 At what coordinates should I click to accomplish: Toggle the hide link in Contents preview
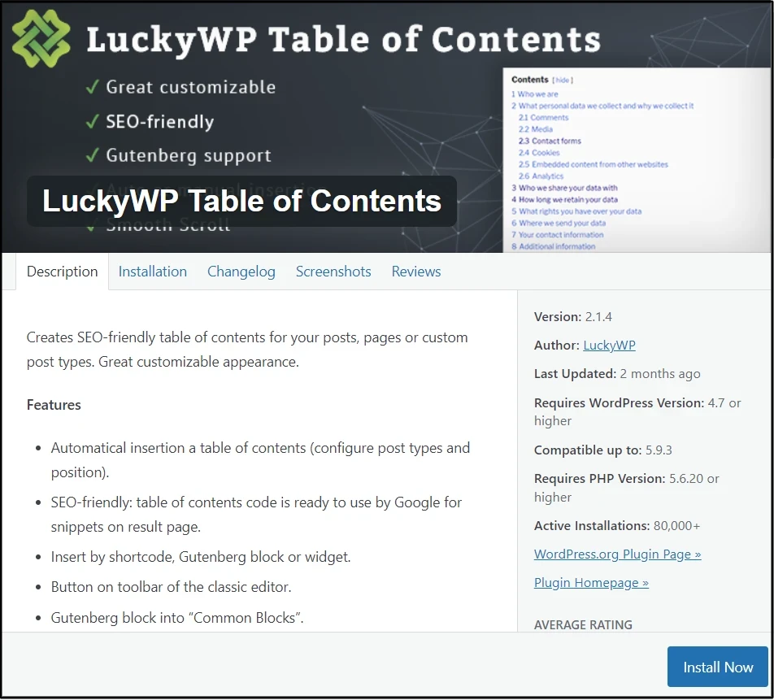click(563, 80)
